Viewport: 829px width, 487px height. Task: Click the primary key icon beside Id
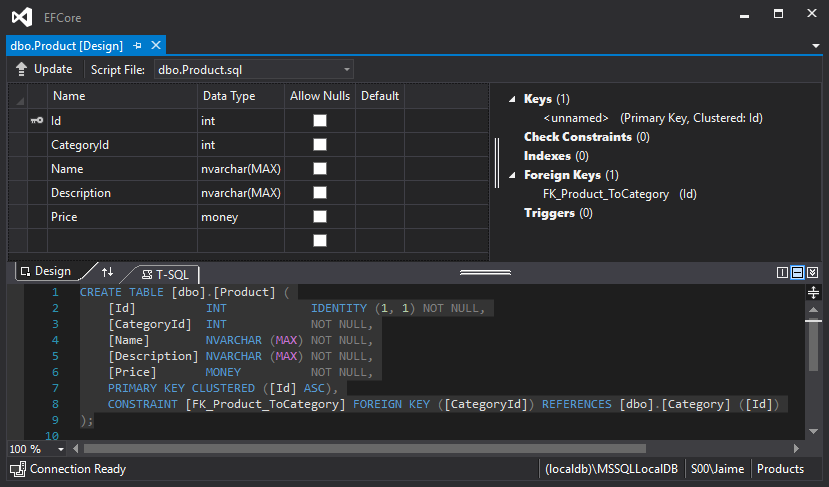36,121
